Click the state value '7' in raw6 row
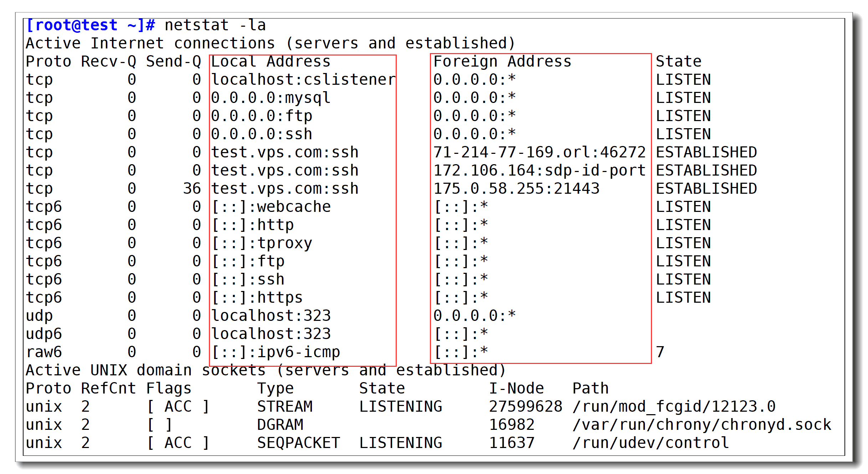 [660, 352]
